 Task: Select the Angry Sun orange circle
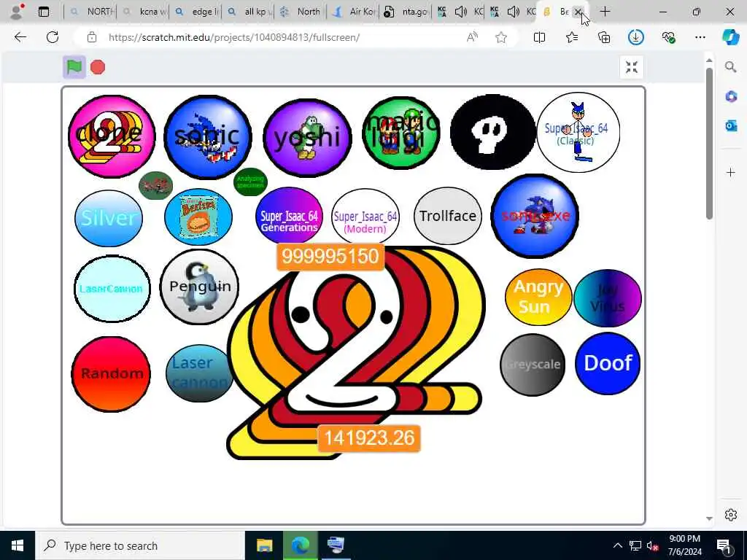pos(538,297)
